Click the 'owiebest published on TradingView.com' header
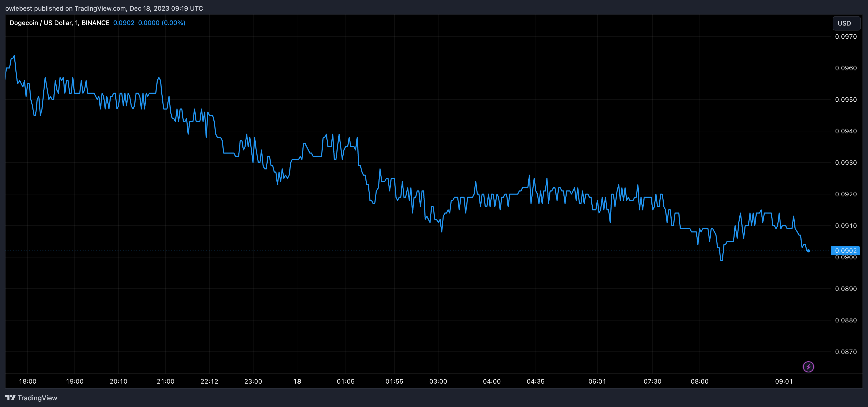This screenshot has height=407, width=868. click(x=104, y=8)
